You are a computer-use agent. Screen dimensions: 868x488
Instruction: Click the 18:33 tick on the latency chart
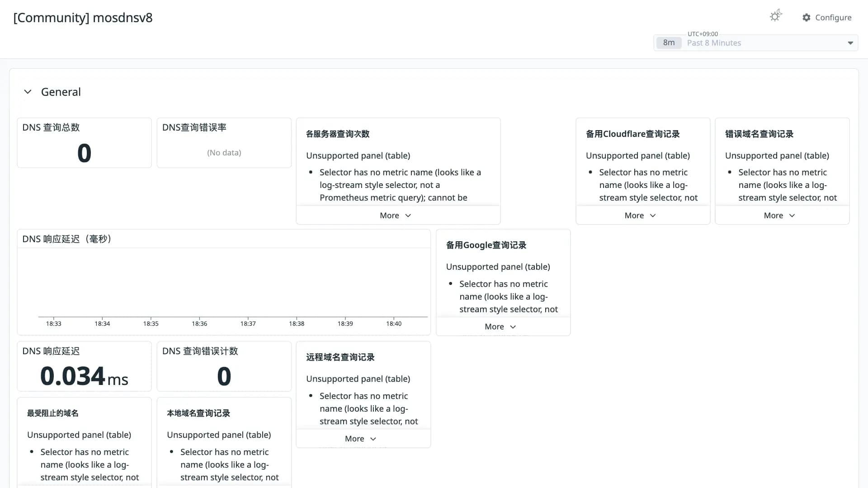(x=54, y=324)
